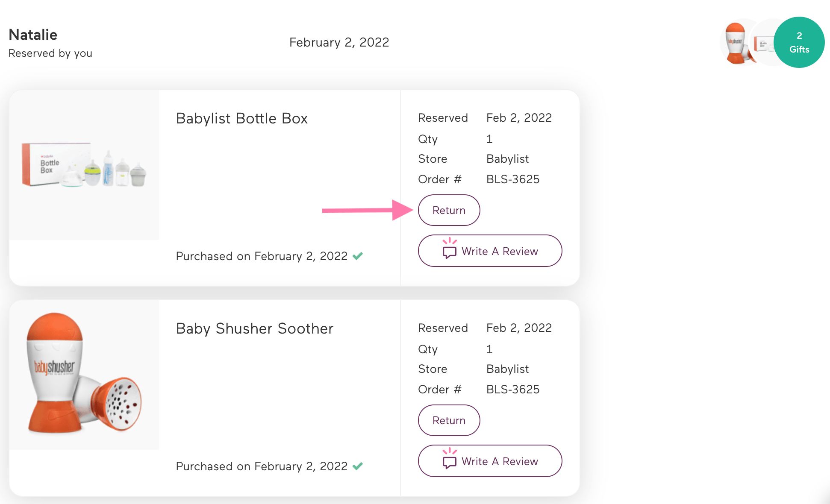Click the green checkmark beside Bottle Box purchase date

coord(358,255)
